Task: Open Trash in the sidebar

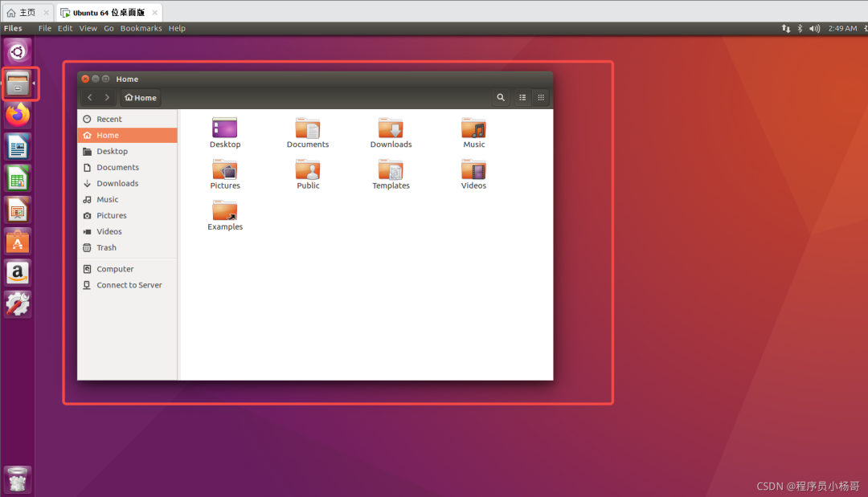Action: coord(127,247)
